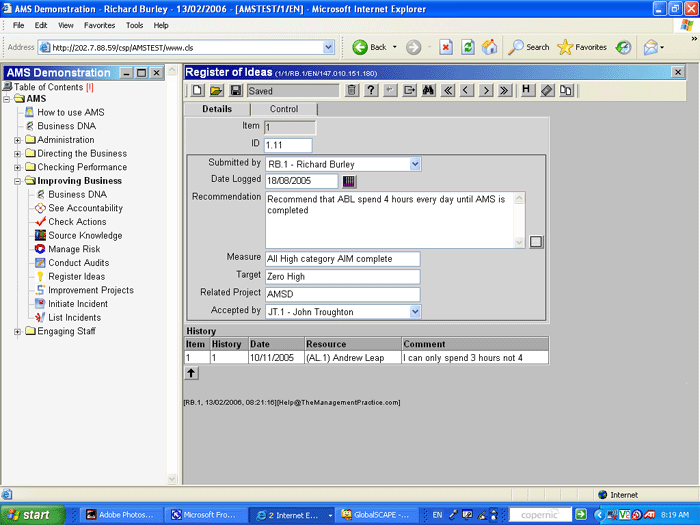This screenshot has width=700, height=525.
Task: Click the Target input field
Action: coord(342,277)
